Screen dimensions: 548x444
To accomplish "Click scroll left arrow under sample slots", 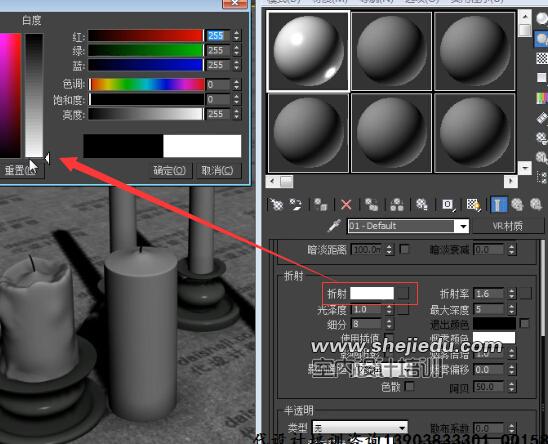I will 273,181.
